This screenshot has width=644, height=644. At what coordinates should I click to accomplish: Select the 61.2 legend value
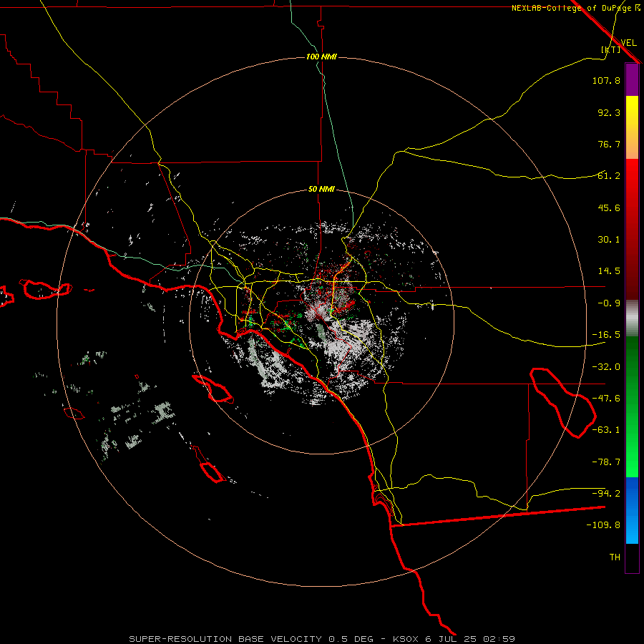coord(609,176)
